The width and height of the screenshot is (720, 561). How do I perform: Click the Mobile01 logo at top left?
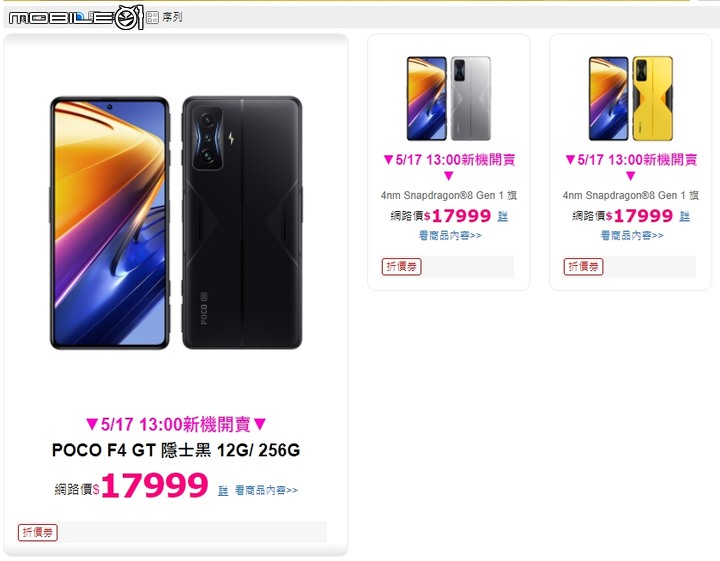[76, 17]
